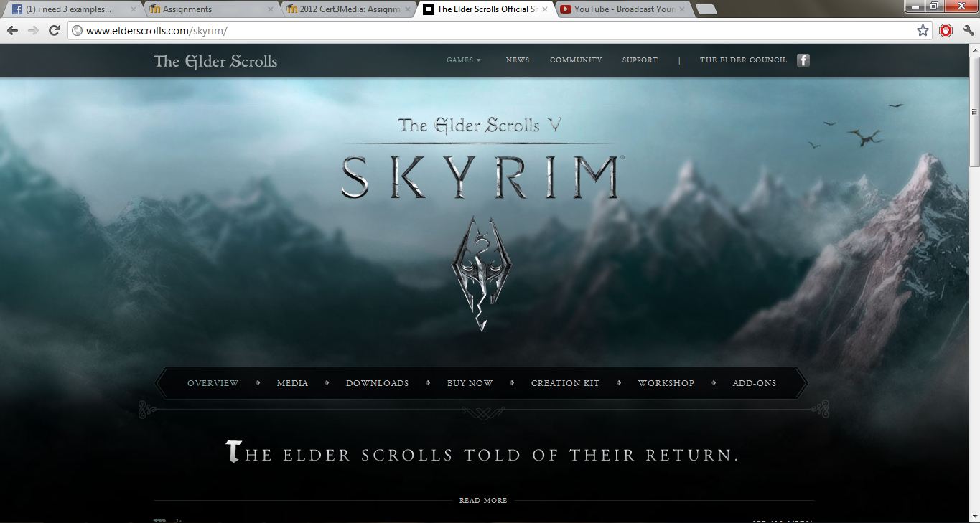Screen dimensions: 980x523
Task: Open Chrome wrench settings menu
Action: pyautogui.click(x=968, y=31)
